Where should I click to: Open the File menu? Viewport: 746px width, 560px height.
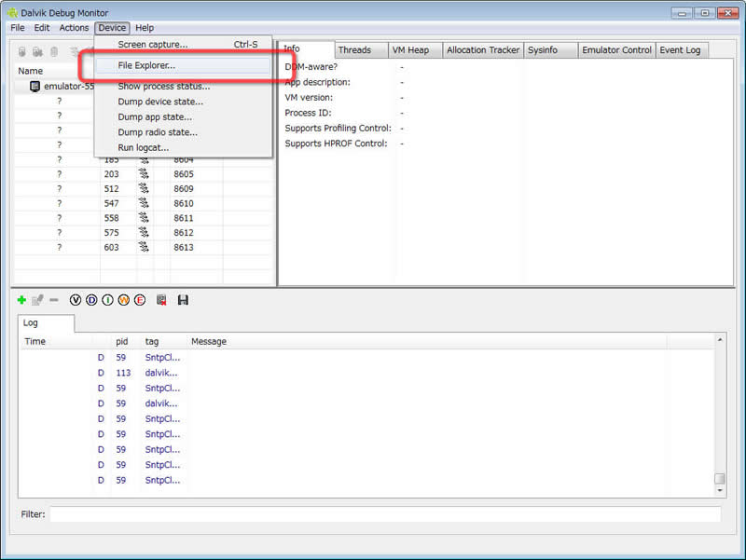coord(18,28)
